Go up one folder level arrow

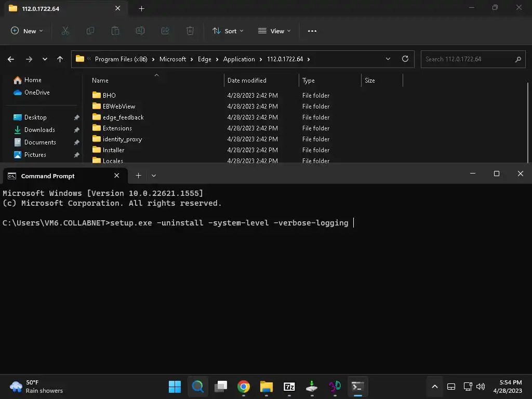[x=60, y=59]
